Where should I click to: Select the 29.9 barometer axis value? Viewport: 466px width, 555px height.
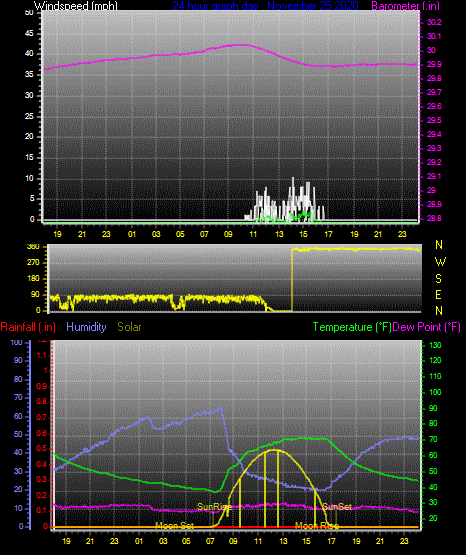pyautogui.click(x=434, y=64)
